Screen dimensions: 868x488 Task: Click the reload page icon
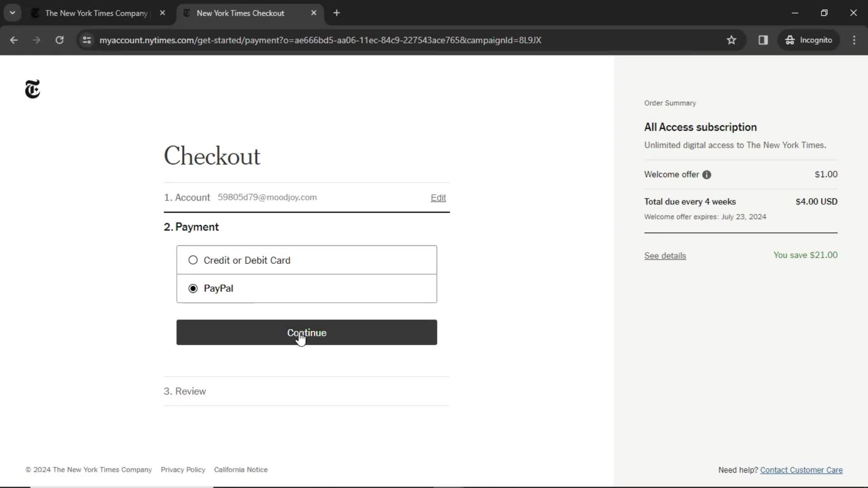[59, 40]
